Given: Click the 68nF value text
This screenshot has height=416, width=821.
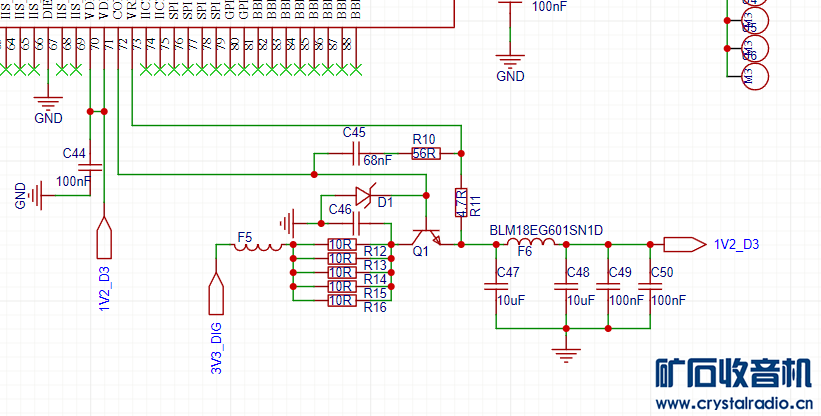Looking at the screenshot, I should pos(378,160).
